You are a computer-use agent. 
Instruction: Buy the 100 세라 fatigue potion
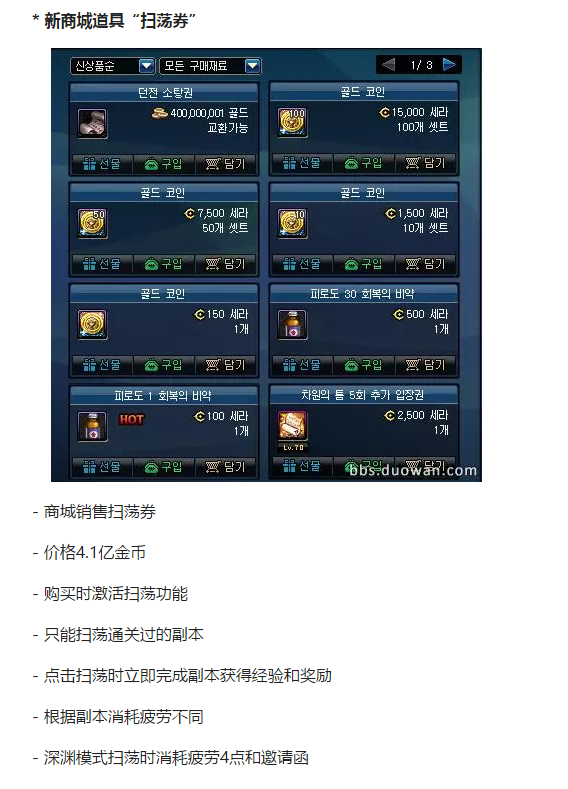point(164,467)
